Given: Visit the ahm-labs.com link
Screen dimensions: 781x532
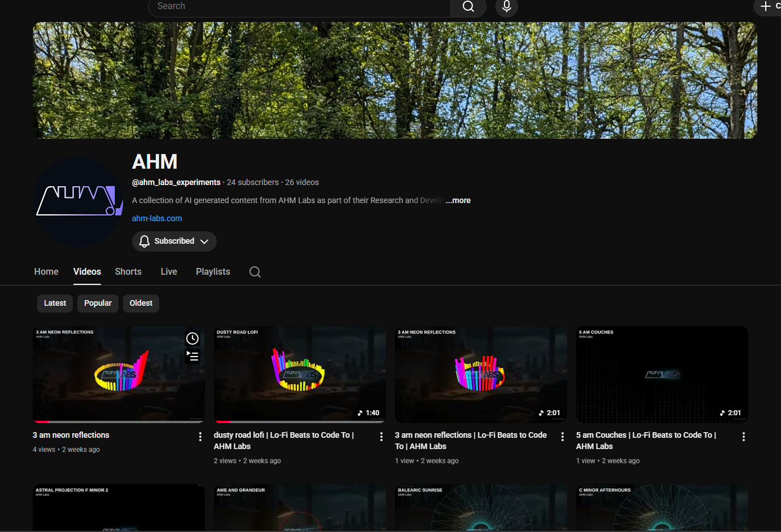Looking at the screenshot, I should [x=156, y=218].
